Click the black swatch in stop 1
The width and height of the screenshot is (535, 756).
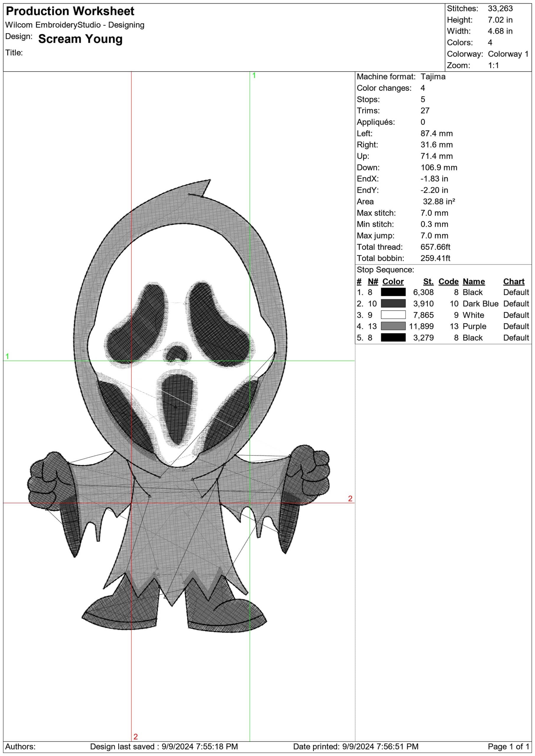[393, 292]
